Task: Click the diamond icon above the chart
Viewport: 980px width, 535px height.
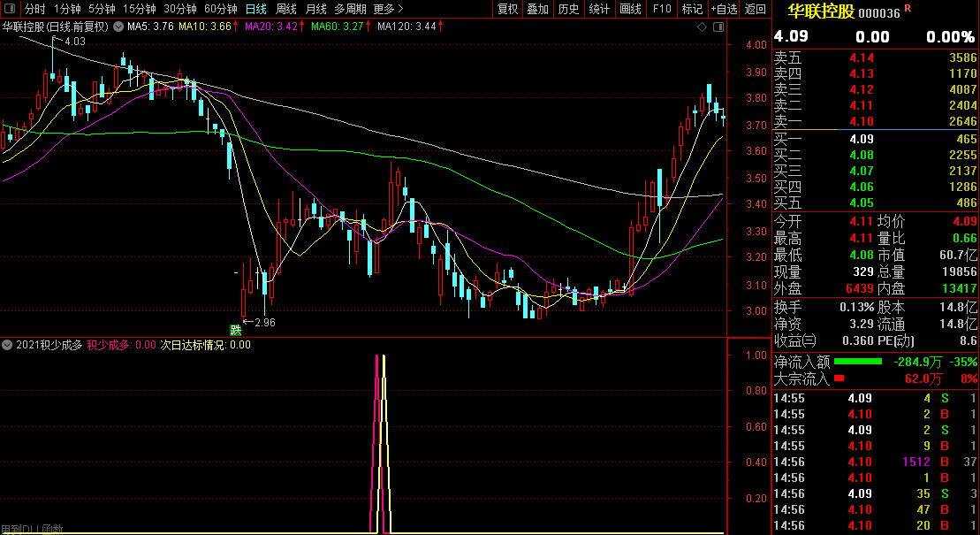Action: pos(703,27)
